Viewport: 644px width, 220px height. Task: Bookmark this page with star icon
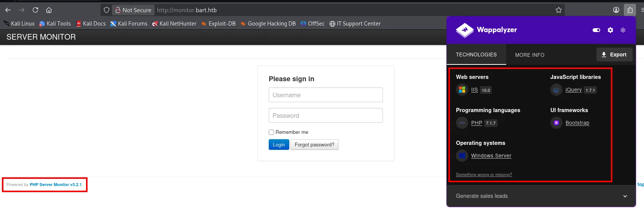tap(558, 10)
